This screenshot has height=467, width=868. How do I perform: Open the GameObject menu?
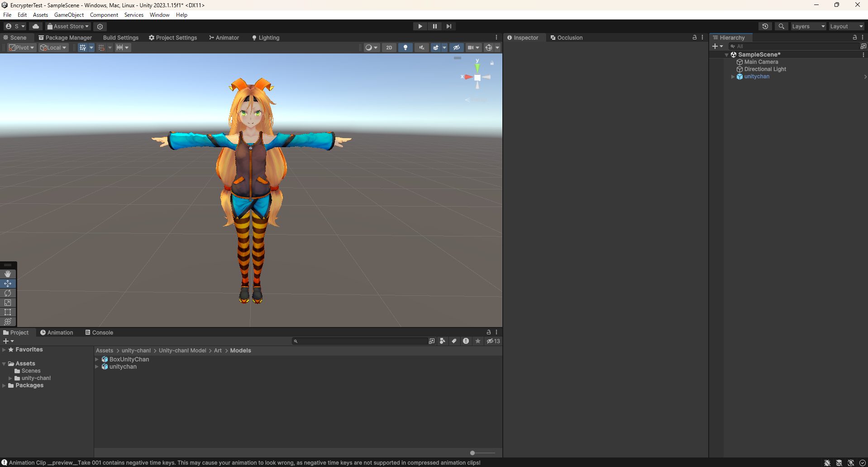pos(68,14)
